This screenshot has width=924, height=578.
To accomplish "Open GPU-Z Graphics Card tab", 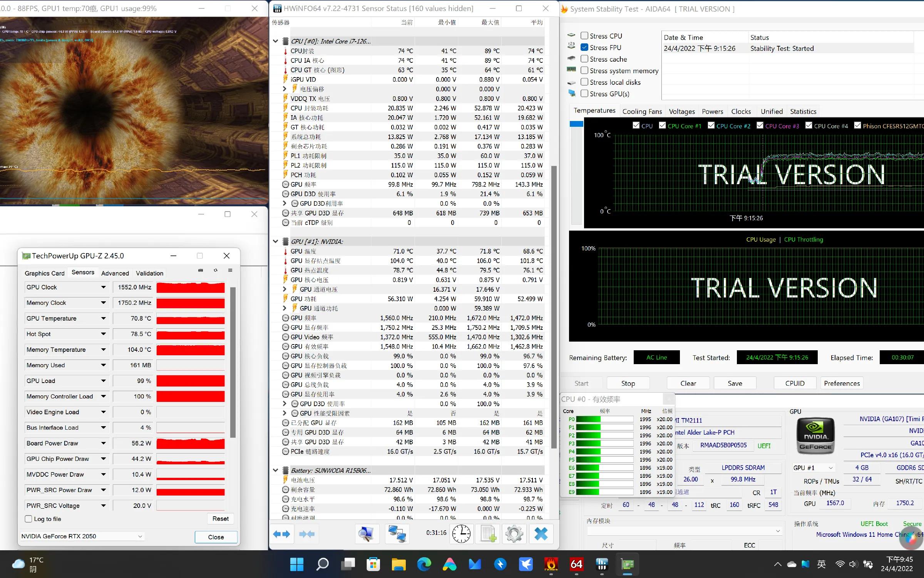I will (45, 273).
